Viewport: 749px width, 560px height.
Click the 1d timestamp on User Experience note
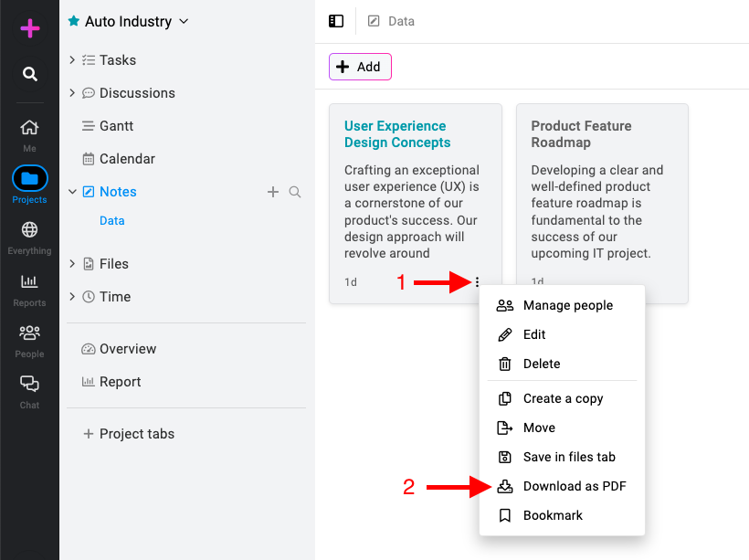[351, 282]
